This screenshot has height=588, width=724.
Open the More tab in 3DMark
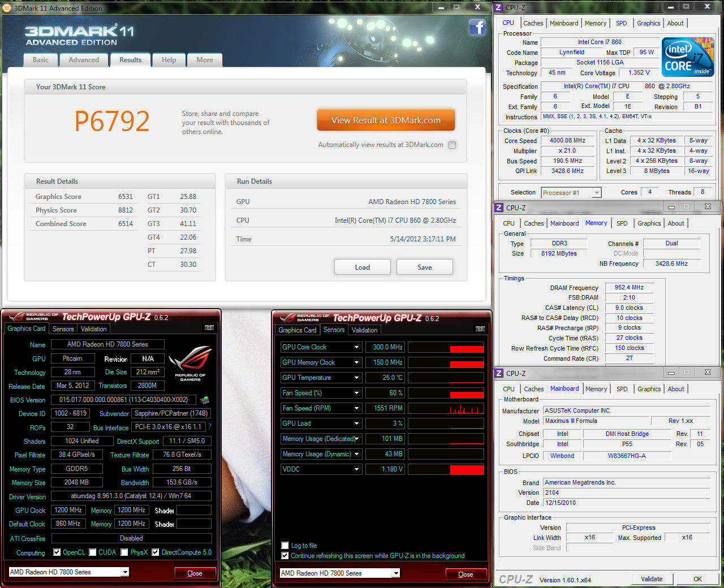[205, 60]
